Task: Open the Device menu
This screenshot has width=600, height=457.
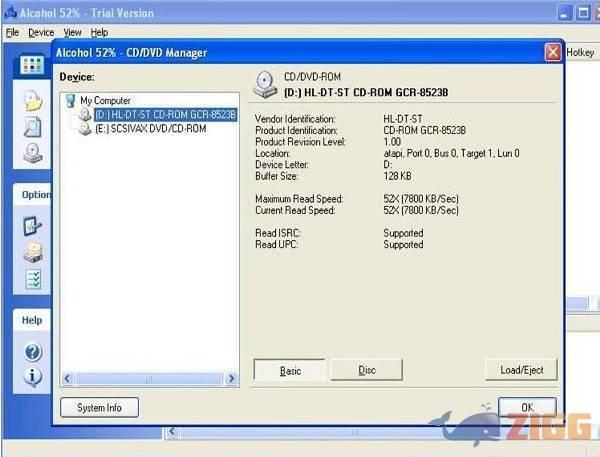Action: click(x=41, y=32)
